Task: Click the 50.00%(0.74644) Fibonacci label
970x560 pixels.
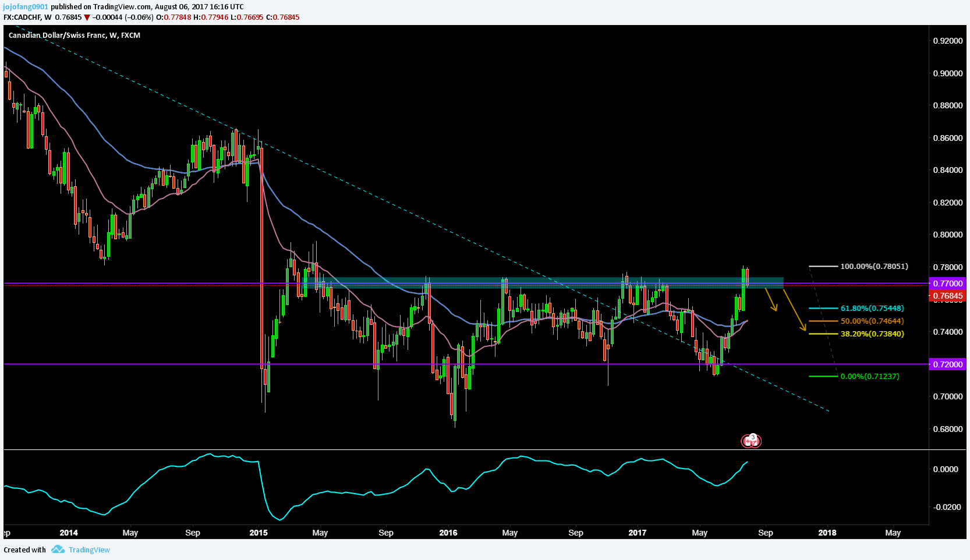Action: point(872,321)
